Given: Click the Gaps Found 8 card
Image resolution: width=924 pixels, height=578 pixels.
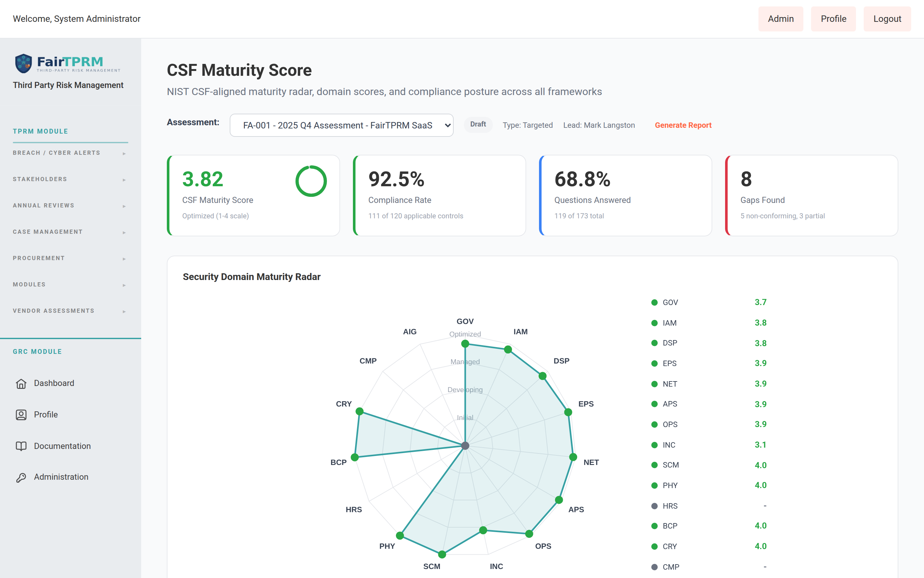Looking at the screenshot, I should point(811,196).
